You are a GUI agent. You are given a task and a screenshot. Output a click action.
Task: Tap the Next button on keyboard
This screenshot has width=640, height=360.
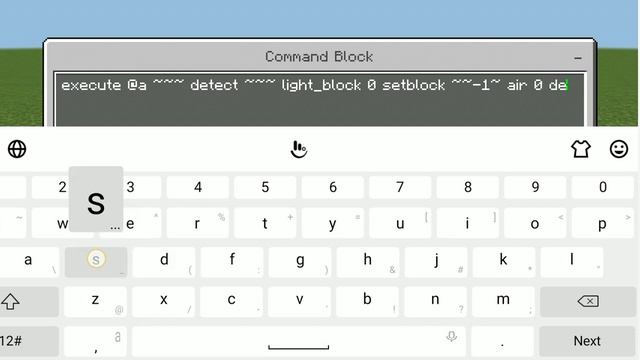[587, 341]
